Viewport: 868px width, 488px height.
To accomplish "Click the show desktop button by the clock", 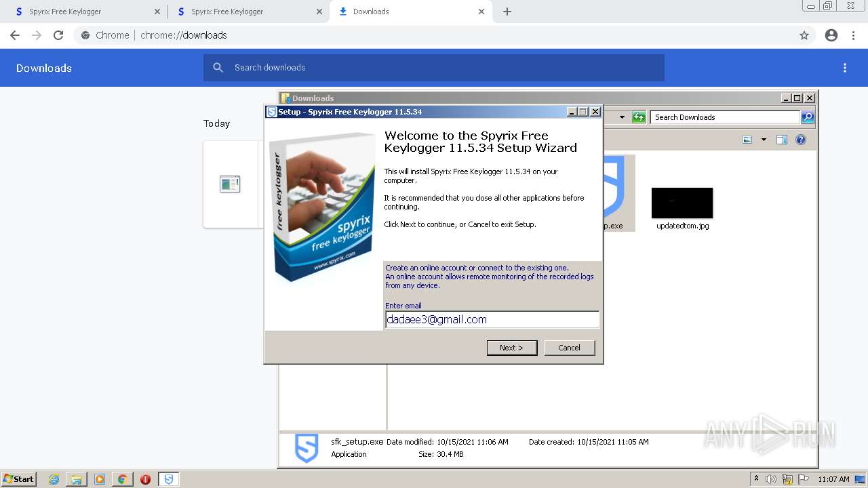I will click(x=861, y=479).
